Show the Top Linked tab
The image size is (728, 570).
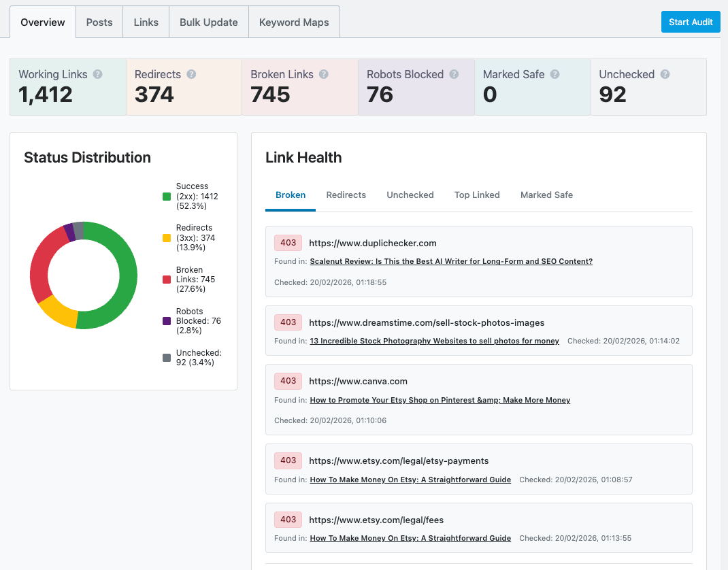tap(477, 195)
